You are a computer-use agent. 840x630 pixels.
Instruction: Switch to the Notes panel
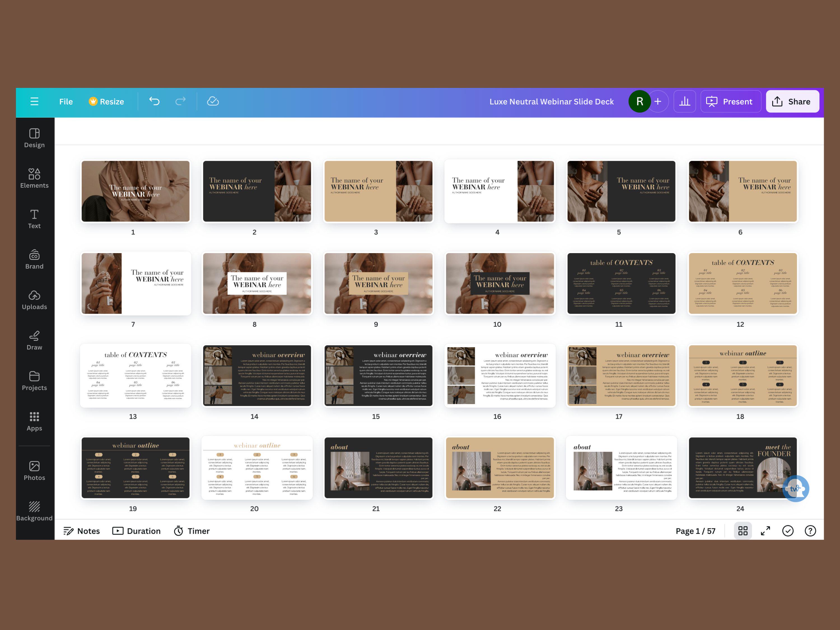82,531
